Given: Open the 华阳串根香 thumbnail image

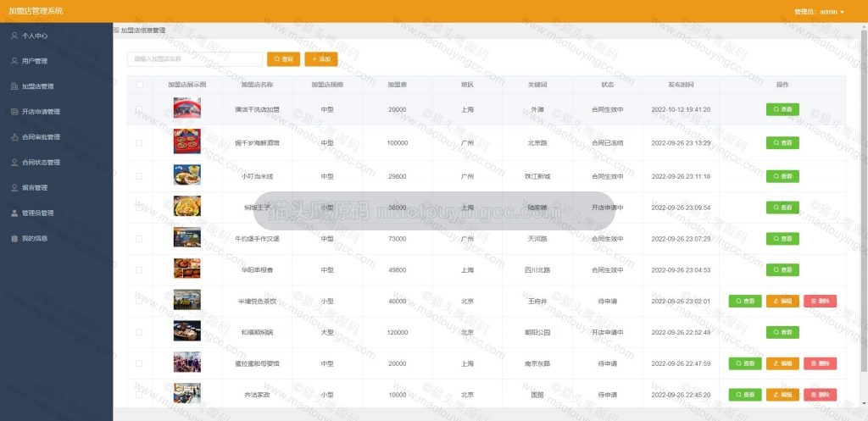Looking at the screenshot, I should pyautogui.click(x=187, y=269).
